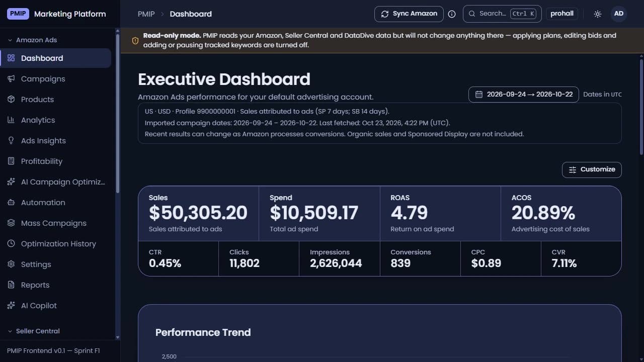This screenshot has height=362, width=644.
Task: Click the Sync Amazon button
Action: [409, 14]
